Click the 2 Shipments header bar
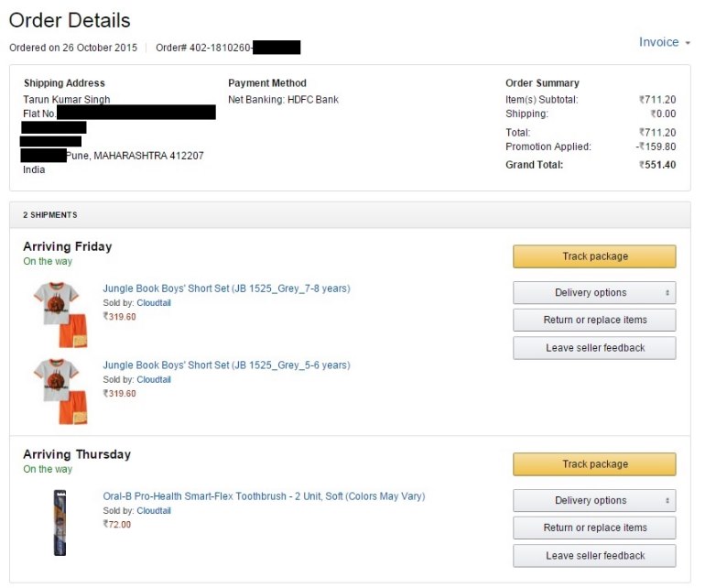The width and height of the screenshot is (705, 588). pyautogui.click(x=350, y=215)
